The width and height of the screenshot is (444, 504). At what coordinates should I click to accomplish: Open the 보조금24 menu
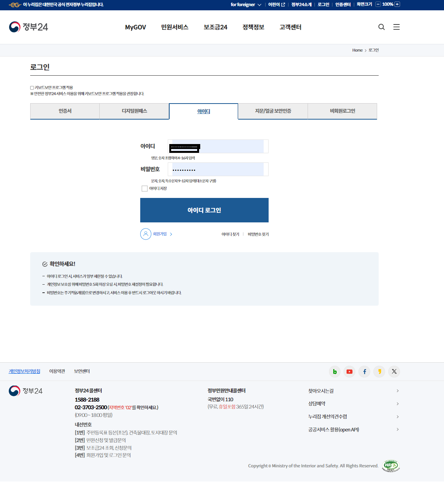[x=216, y=27]
